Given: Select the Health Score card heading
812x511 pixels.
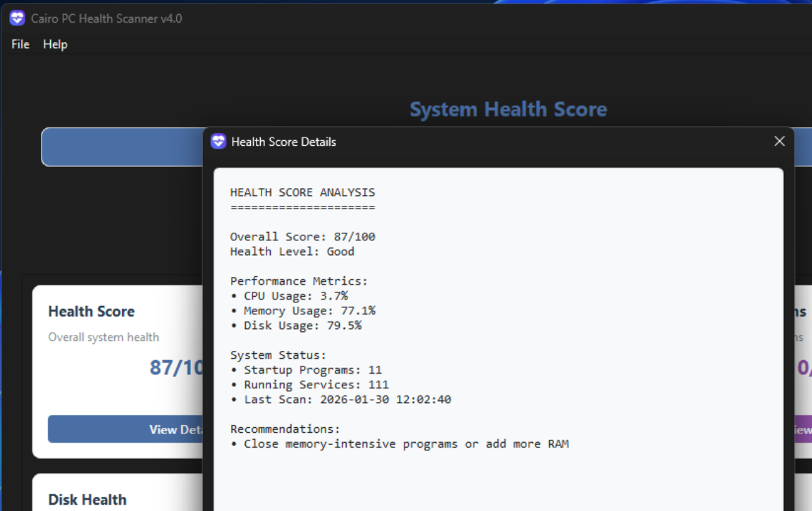Looking at the screenshot, I should pyautogui.click(x=91, y=312).
